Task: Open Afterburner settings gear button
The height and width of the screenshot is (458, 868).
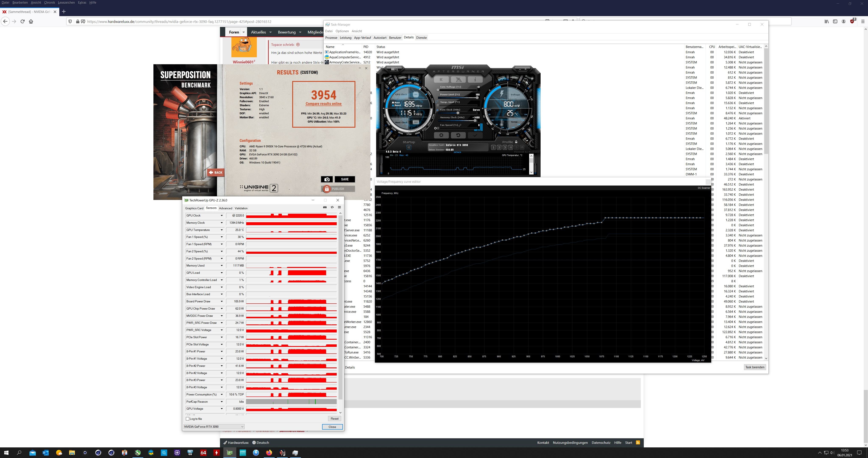Action: (x=441, y=135)
